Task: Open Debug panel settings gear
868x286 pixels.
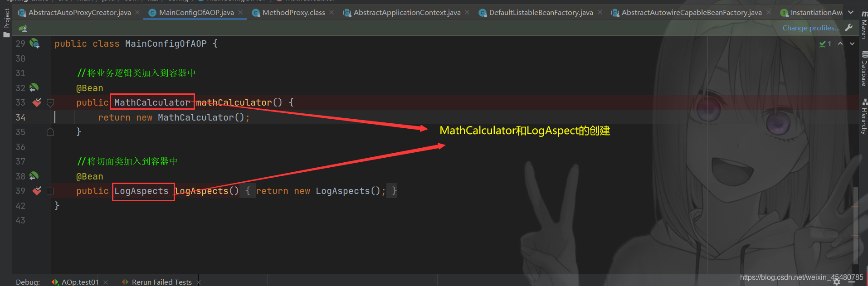Action: pos(837,282)
